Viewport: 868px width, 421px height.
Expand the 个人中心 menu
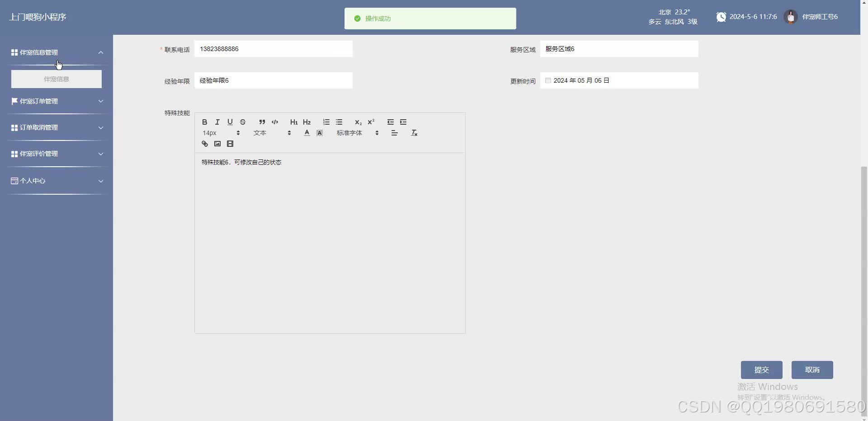(x=57, y=181)
